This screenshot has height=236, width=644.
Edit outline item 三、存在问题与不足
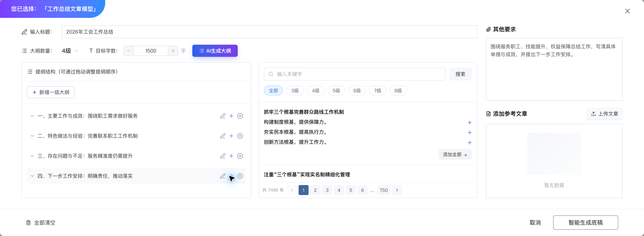223,156
